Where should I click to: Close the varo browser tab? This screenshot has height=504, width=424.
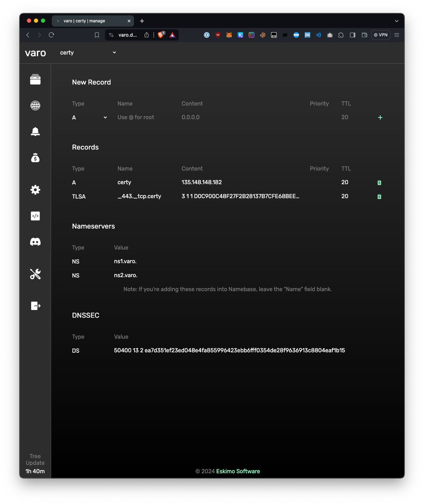pyautogui.click(x=129, y=21)
